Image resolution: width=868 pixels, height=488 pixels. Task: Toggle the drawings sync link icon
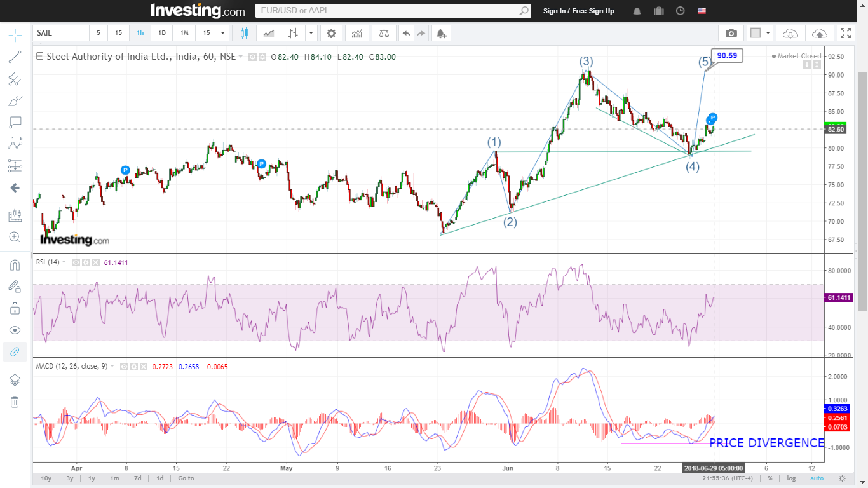[x=15, y=352]
